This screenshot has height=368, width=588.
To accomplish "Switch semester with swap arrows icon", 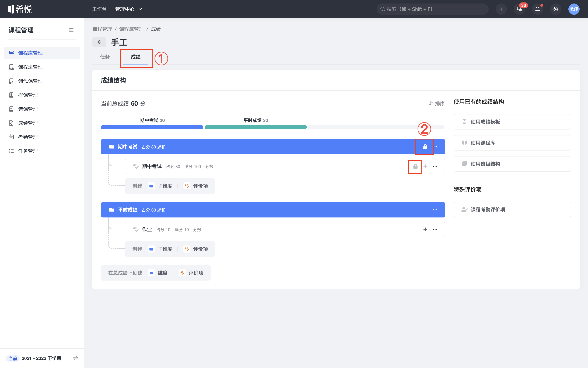I will pyautogui.click(x=76, y=358).
